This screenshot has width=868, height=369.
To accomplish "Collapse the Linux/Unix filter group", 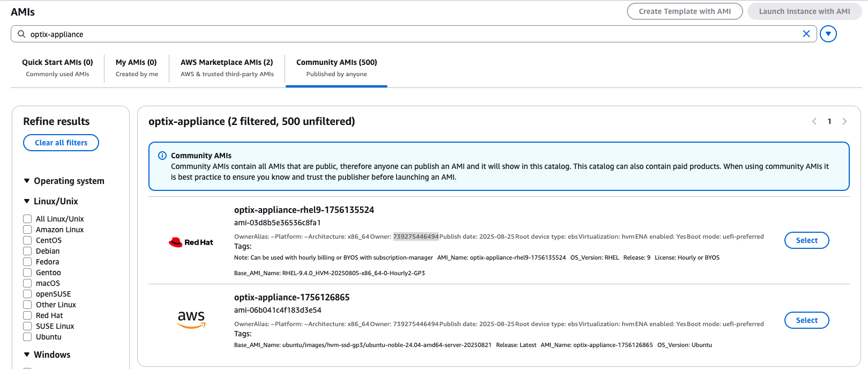I will (x=27, y=201).
